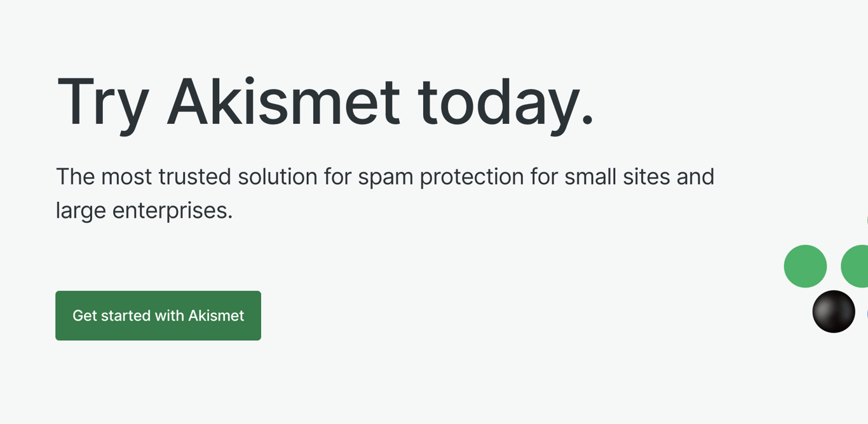
Task: Click the small blue element at right edge
Action: [x=867, y=314]
